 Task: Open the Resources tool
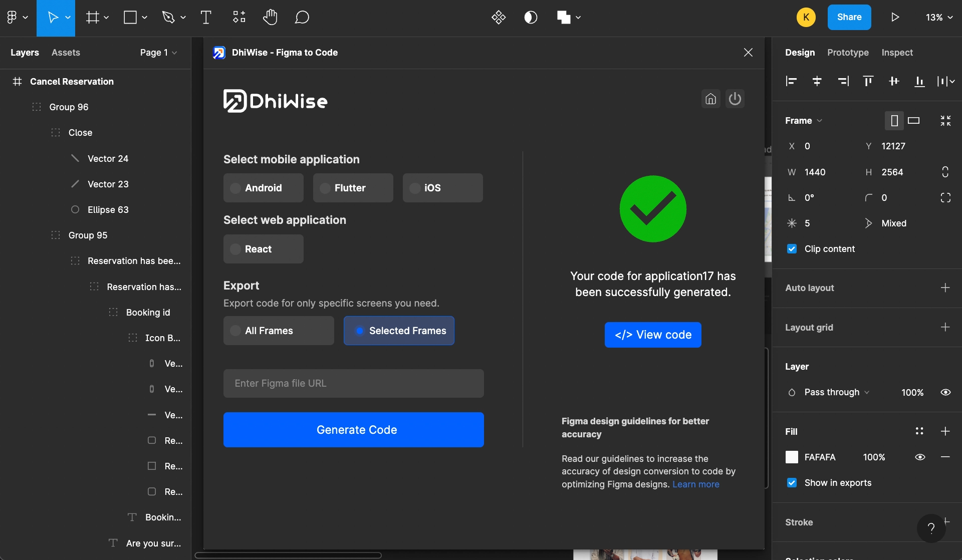click(x=239, y=18)
